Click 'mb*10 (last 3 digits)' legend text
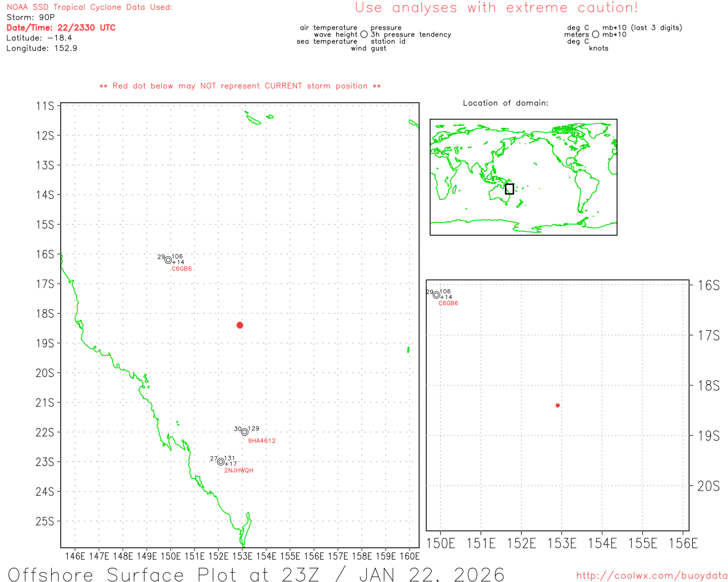 pyautogui.click(x=642, y=28)
